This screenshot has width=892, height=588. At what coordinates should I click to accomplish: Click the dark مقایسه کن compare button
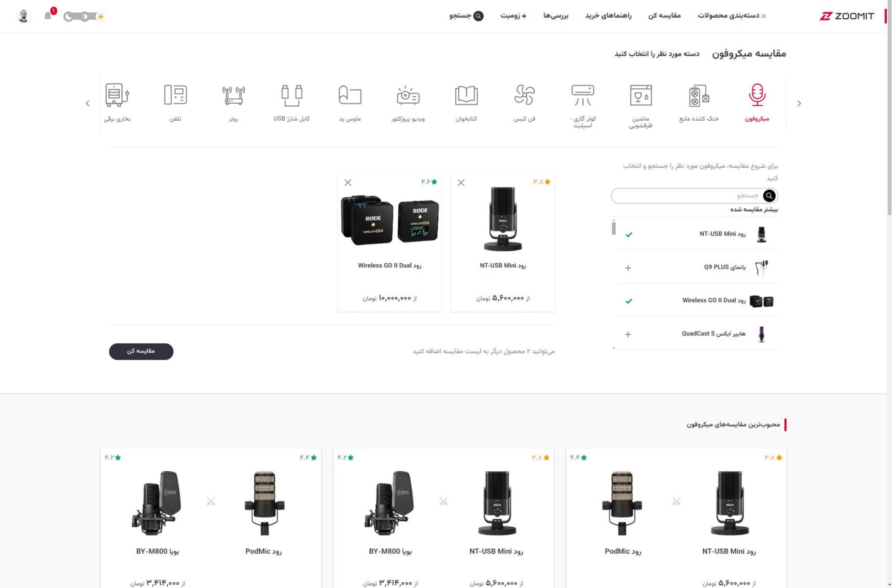click(x=141, y=352)
